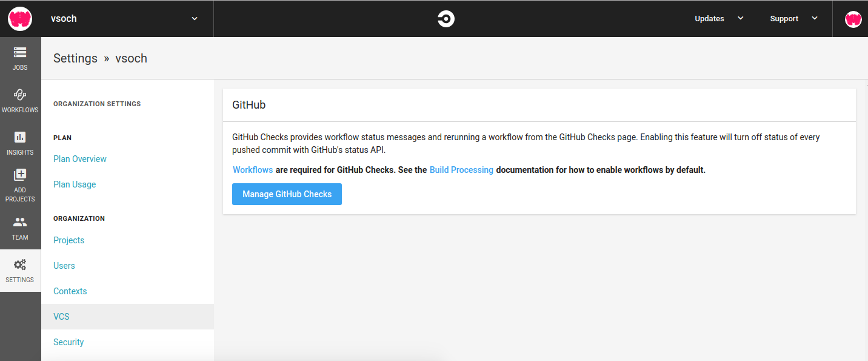The width and height of the screenshot is (868, 361).
Task: Follow the Build Processing documentation link
Action: coord(461,170)
